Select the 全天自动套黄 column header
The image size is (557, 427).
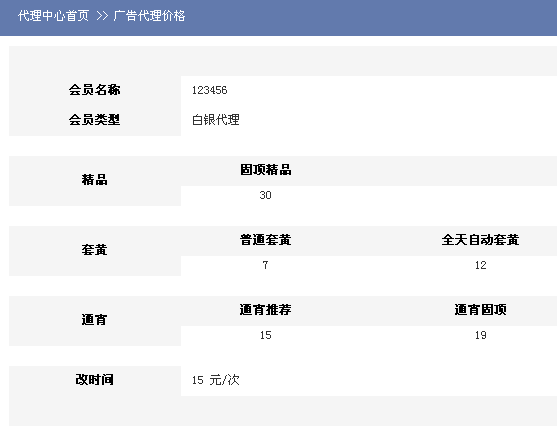[x=480, y=240]
